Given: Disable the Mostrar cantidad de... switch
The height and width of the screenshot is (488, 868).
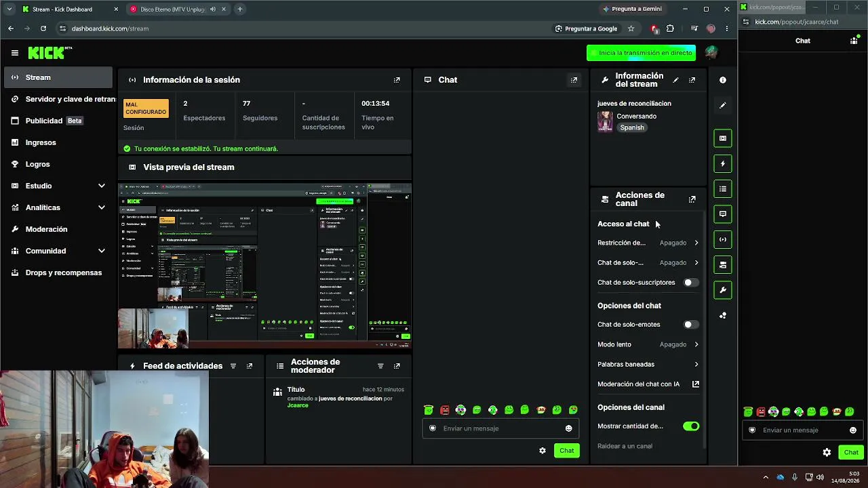Looking at the screenshot, I should coord(691,426).
